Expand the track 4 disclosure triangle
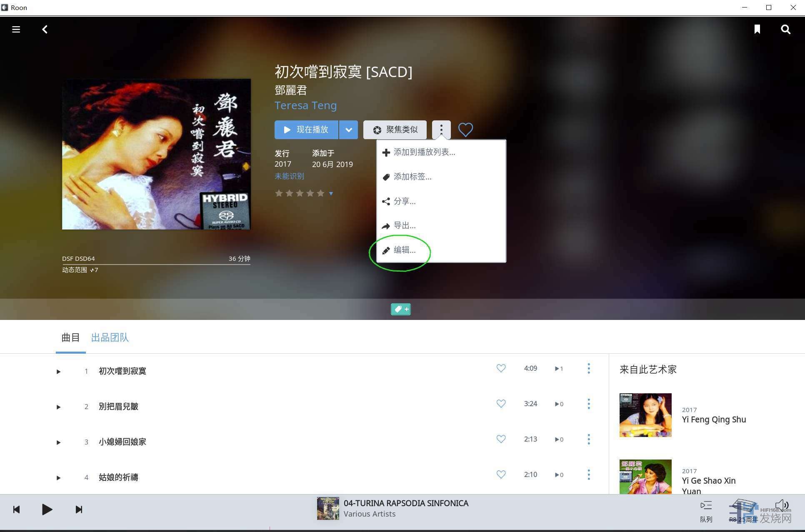The height and width of the screenshot is (532, 805). (58, 478)
